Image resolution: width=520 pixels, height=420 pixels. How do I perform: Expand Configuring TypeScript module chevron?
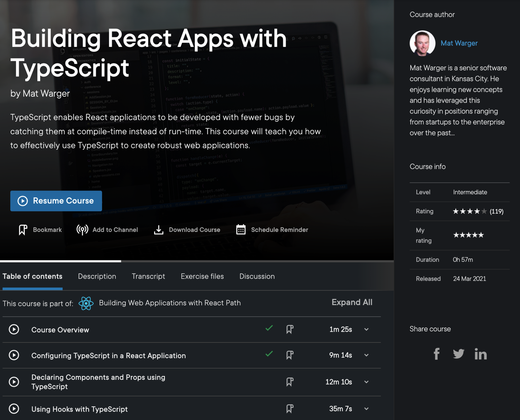pos(367,355)
